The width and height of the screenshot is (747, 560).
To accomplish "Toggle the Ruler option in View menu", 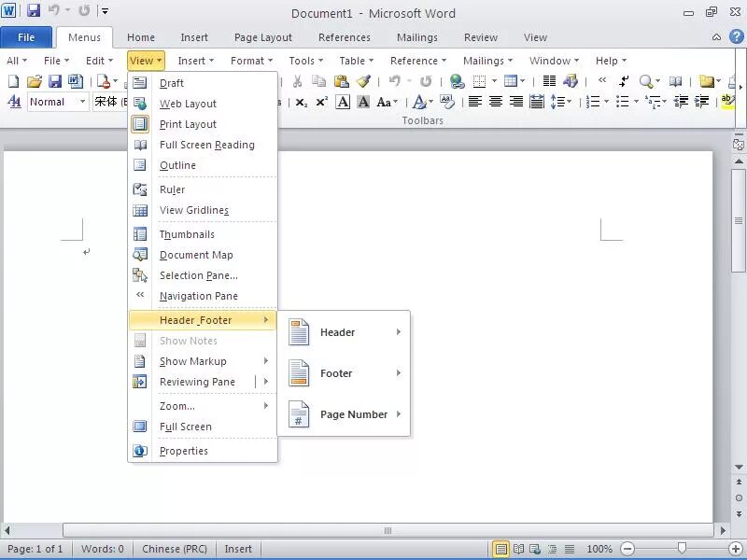I will pos(173,189).
